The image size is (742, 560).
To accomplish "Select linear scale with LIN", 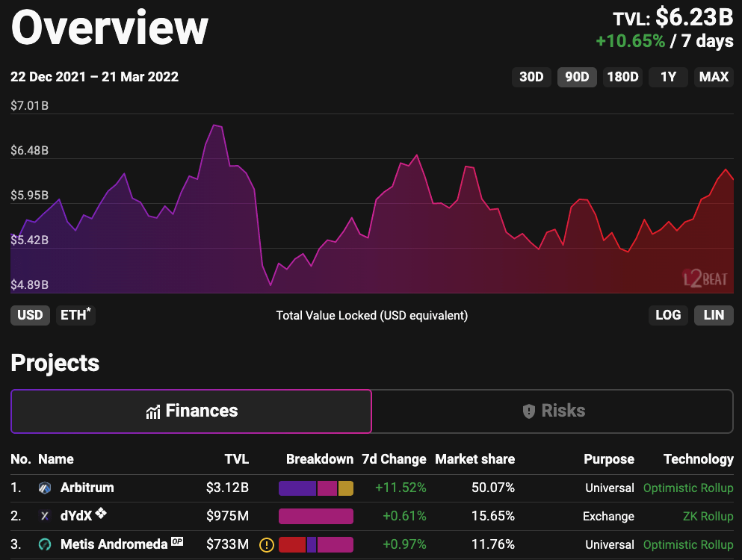I will coord(714,315).
